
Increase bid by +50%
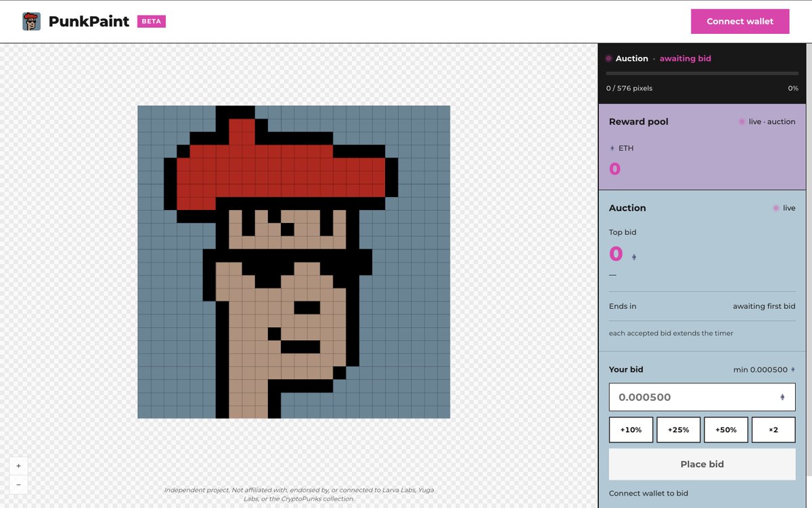click(x=725, y=430)
